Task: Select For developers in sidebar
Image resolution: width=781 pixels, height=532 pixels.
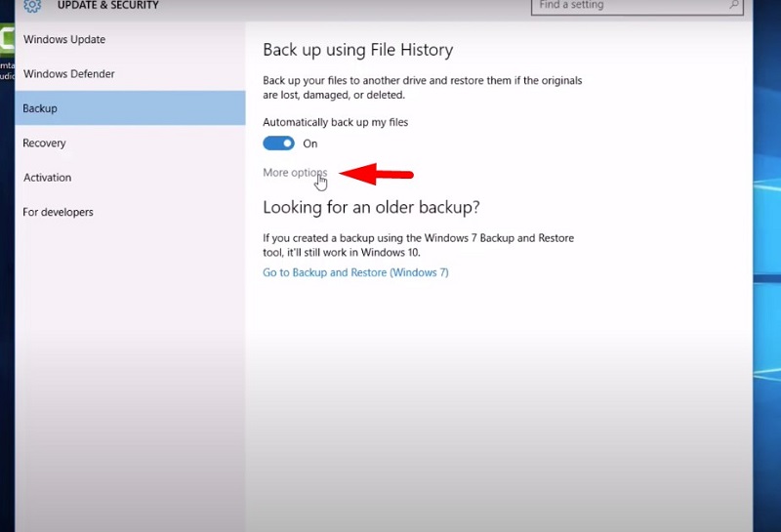Action: (x=59, y=212)
